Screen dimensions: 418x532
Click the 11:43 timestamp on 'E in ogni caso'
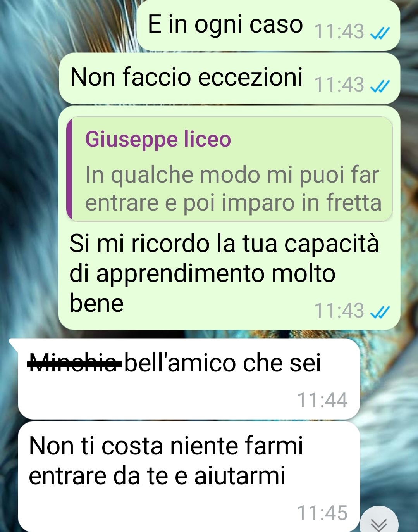pos(339,32)
